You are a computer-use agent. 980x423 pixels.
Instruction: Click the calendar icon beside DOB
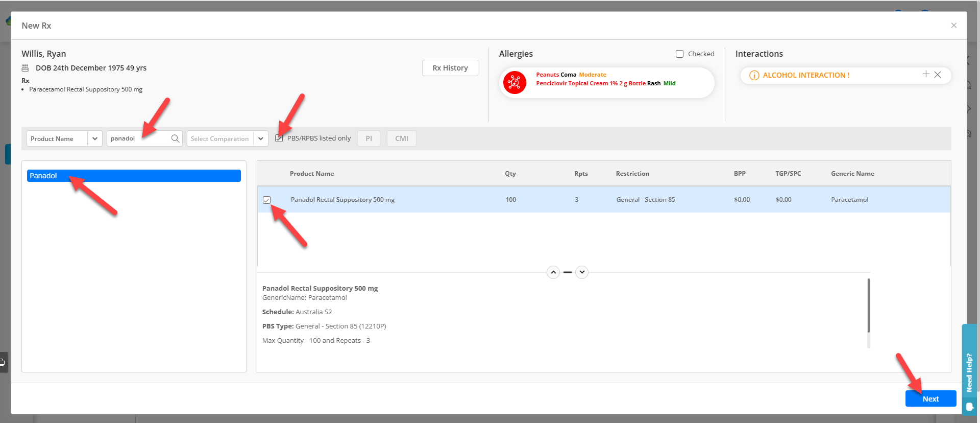(25, 68)
